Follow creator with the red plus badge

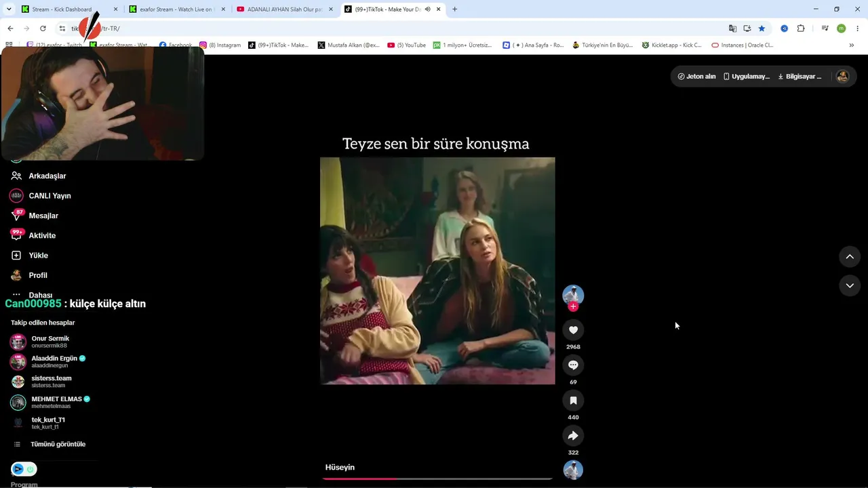(573, 306)
